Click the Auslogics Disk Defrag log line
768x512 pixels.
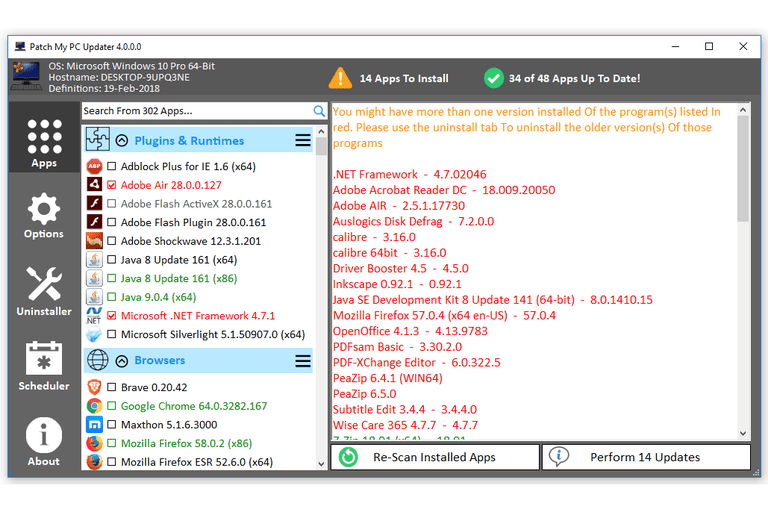pos(413,221)
